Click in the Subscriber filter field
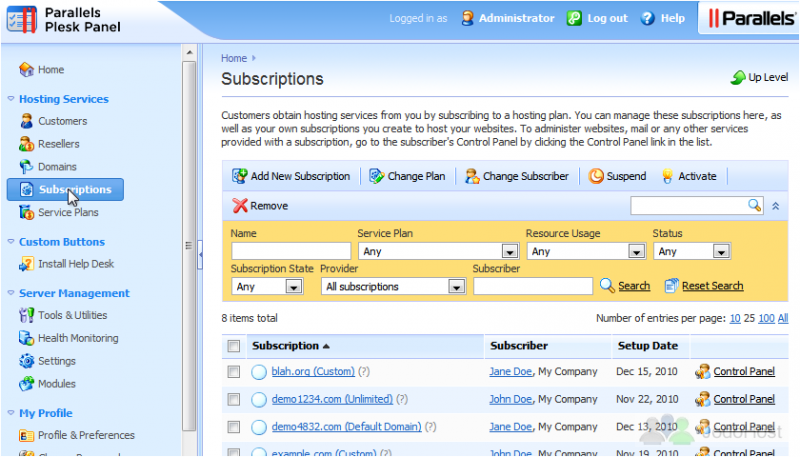The height and width of the screenshot is (457, 800). 533,286
